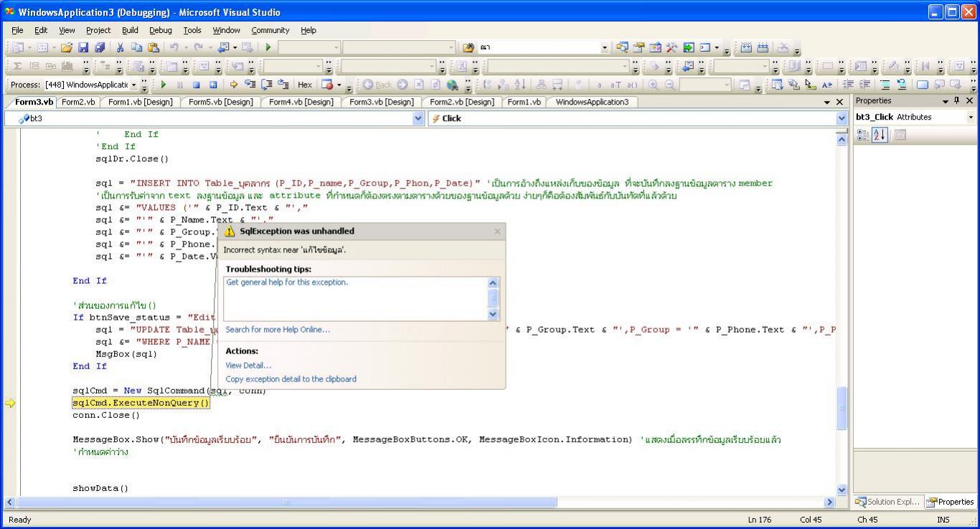Click the Uncomment selected lines icon
980x529 pixels.
pos(902,85)
